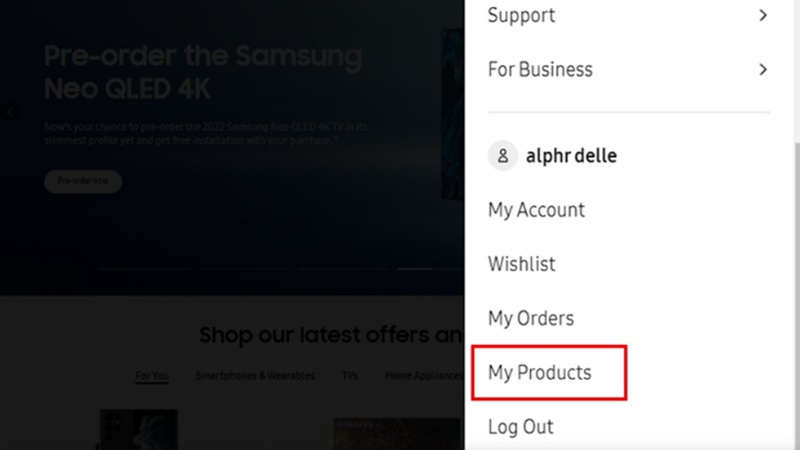This screenshot has width=800, height=450.
Task: Switch to Smartphones & Wearables tab
Action: tap(255, 376)
